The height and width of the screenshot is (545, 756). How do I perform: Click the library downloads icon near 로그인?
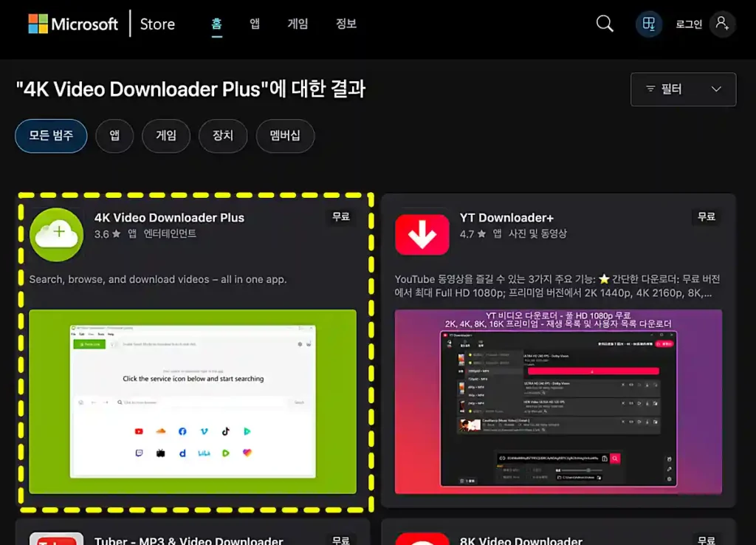648,23
